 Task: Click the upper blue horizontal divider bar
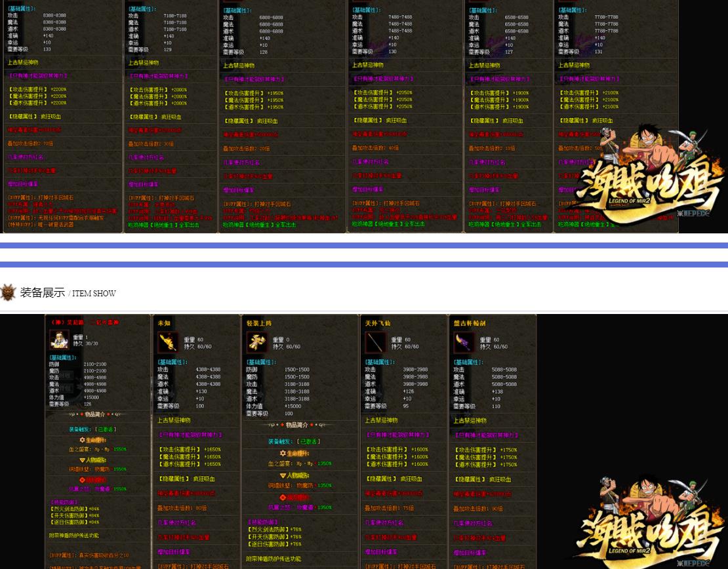click(364, 246)
